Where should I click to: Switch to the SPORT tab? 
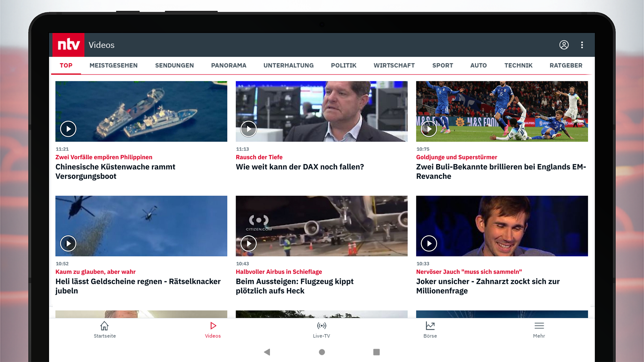pyautogui.click(x=442, y=65)
